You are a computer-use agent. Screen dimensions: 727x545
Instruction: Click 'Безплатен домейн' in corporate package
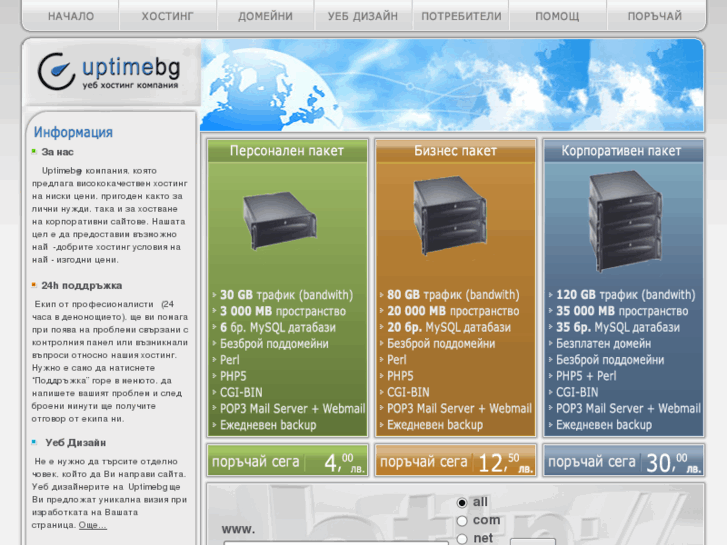(603, 344)
